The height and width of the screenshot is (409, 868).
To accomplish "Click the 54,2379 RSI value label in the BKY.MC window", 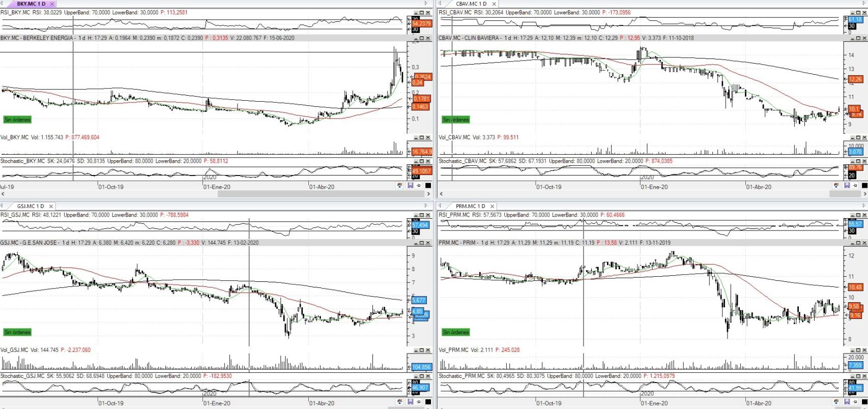I will 421,23.
